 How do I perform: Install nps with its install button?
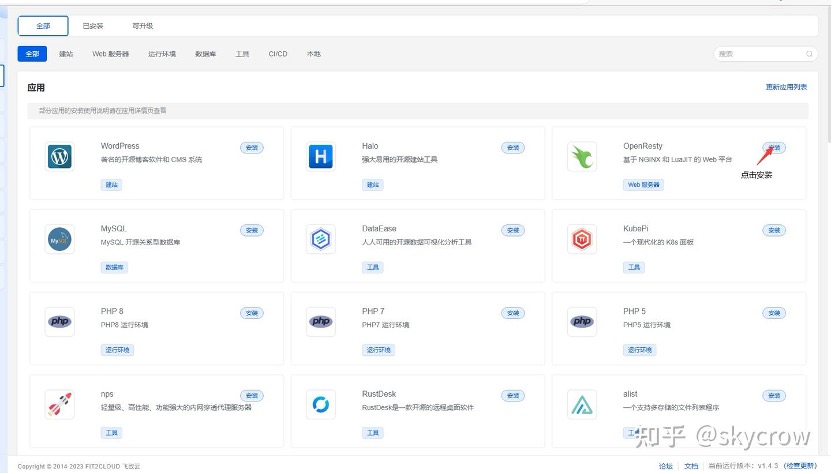tap(252, 395)
